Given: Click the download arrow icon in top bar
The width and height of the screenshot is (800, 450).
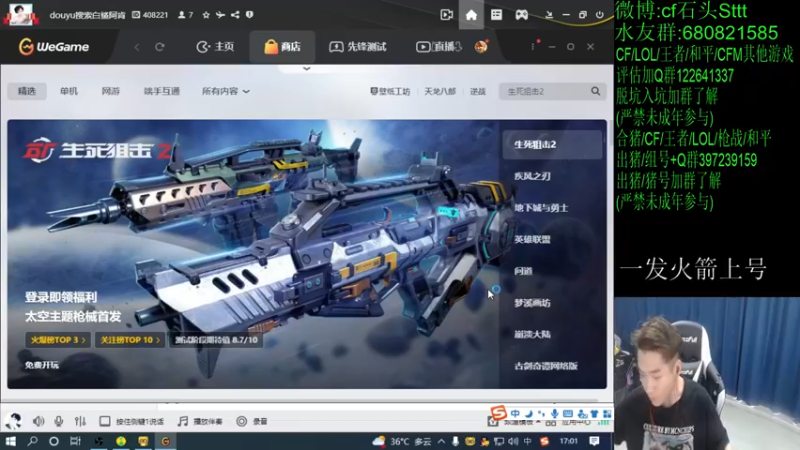Looking at the screenshot, I should coord(549,15).
